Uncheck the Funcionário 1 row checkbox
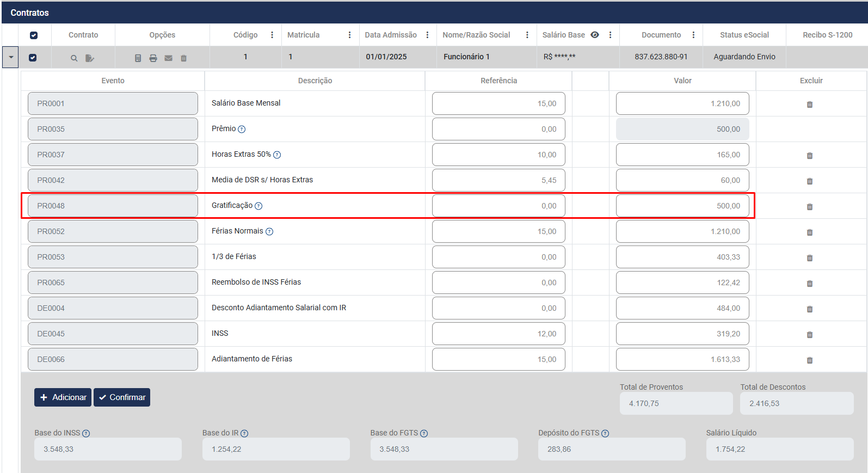868x473 pixels. click(33, 58)
